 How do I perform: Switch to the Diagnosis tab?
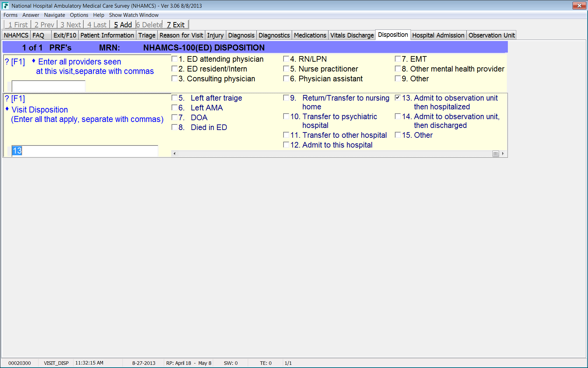click(241, 35)
